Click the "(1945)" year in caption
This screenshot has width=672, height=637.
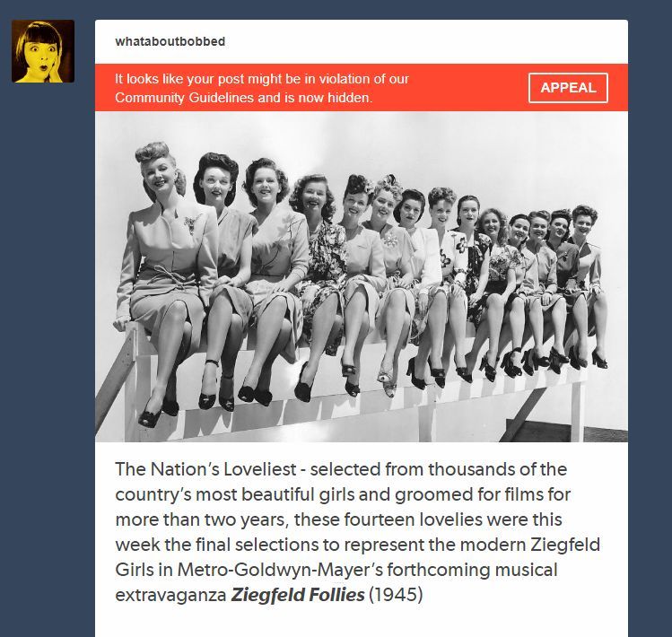tap(396, 595)
